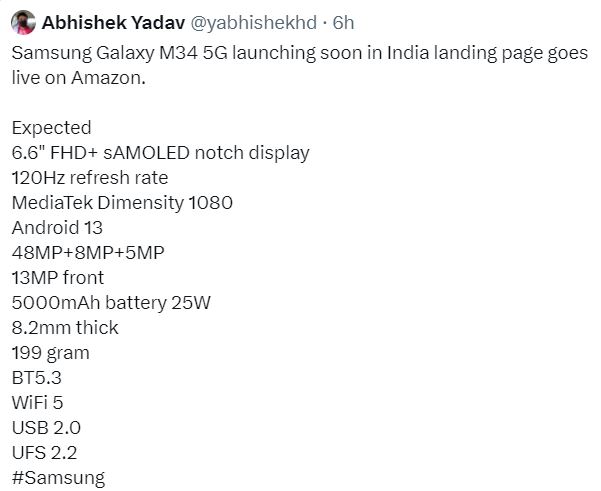This screenshot has height=491, width=601.
Task: Click the 5000mAh battery 25W line
Action: (x=111, y=302)
